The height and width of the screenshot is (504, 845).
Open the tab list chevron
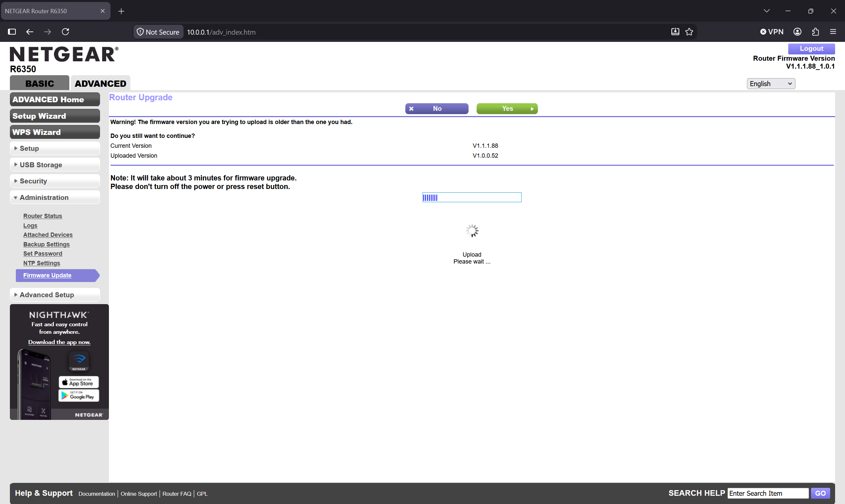(766, 11)
